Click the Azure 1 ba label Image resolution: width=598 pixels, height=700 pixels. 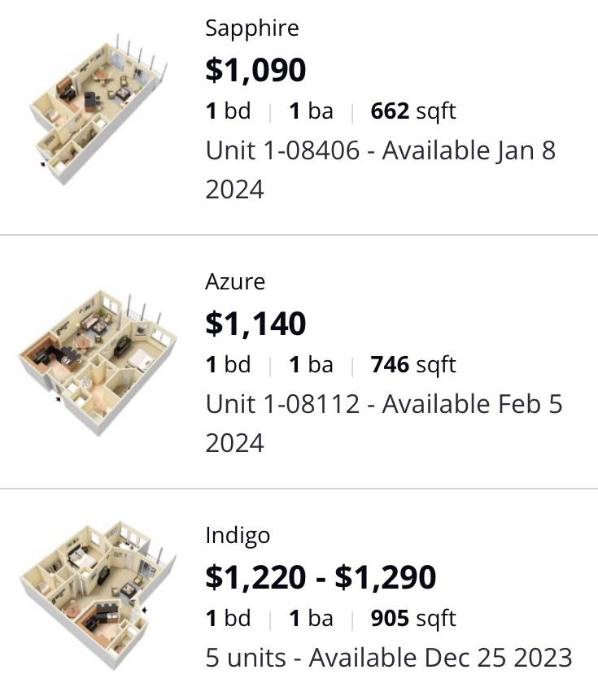tap(311, 365)
